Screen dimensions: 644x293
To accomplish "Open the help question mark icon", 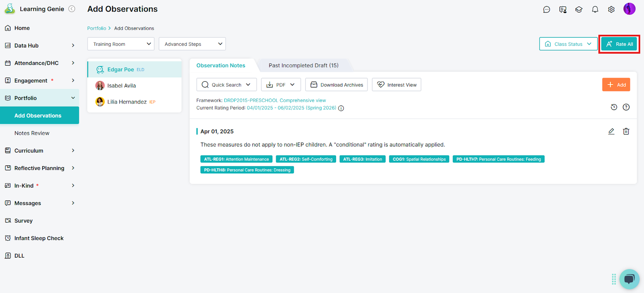I will click(626, 107).
